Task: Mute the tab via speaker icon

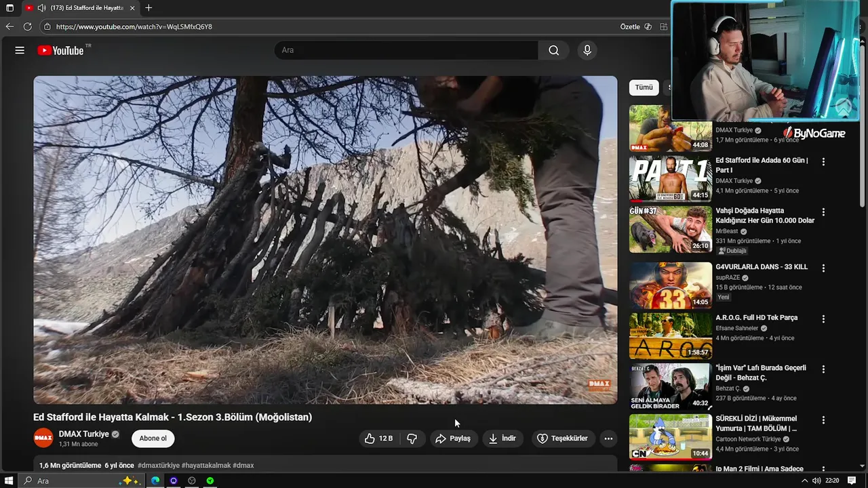Action: tap(41, 8)
